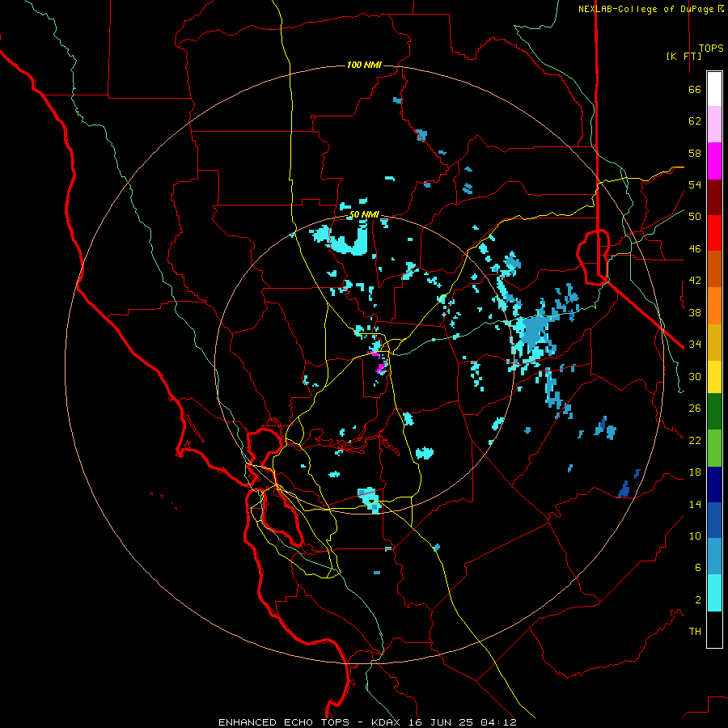
Task: Click the '62' legend value
Action: tap(695, 121)
